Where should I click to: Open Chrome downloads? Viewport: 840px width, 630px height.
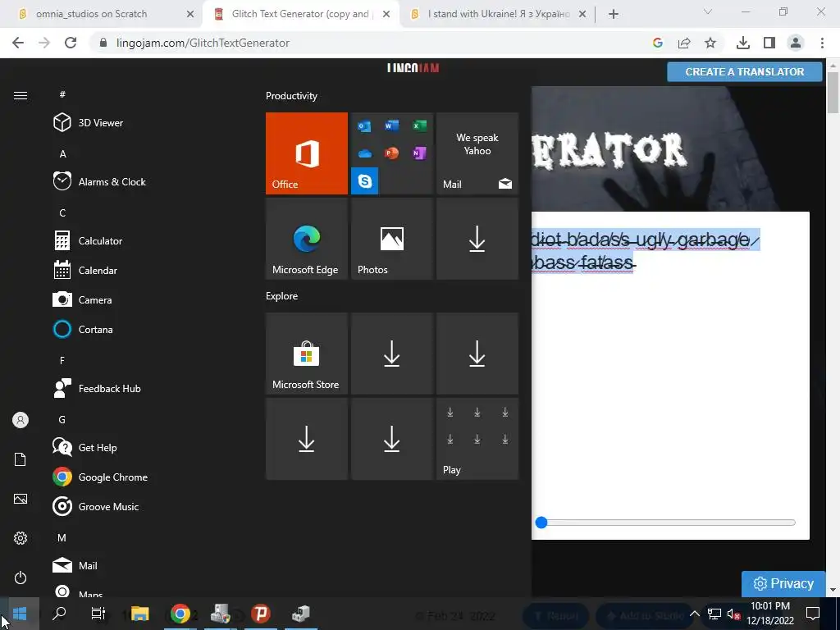pyautogui.click(x=743, y=43)
